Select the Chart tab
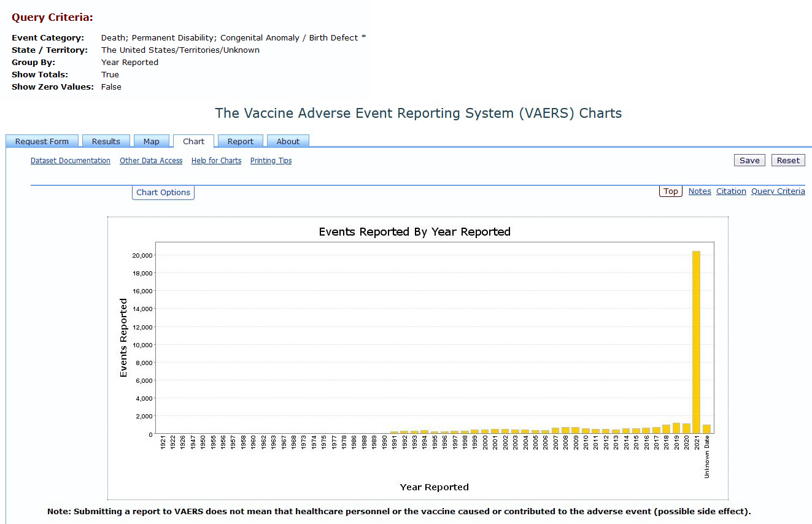Viewport: 812px width, 524px height. (x=193, y=141)
